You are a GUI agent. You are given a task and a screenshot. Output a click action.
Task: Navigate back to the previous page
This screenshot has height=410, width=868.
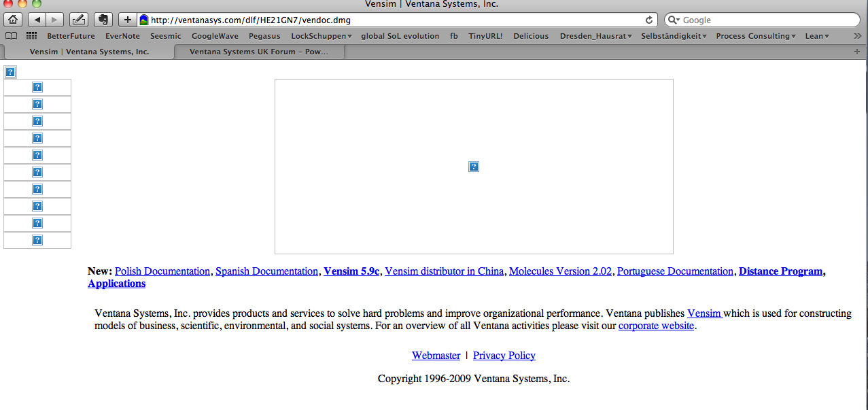coord(37,20)
